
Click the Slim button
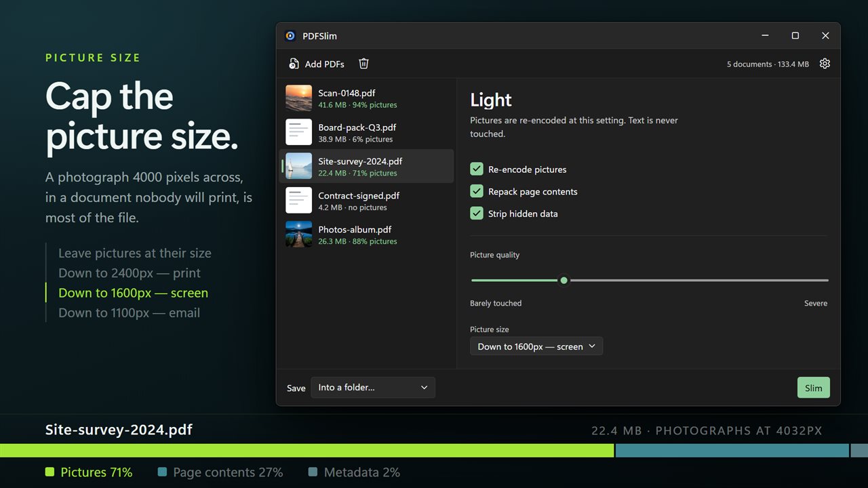tap(814, 388)
